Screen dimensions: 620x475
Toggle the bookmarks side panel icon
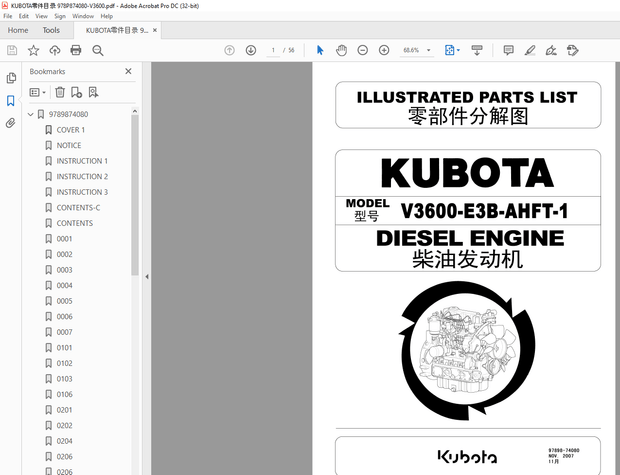tap(11, 100)
